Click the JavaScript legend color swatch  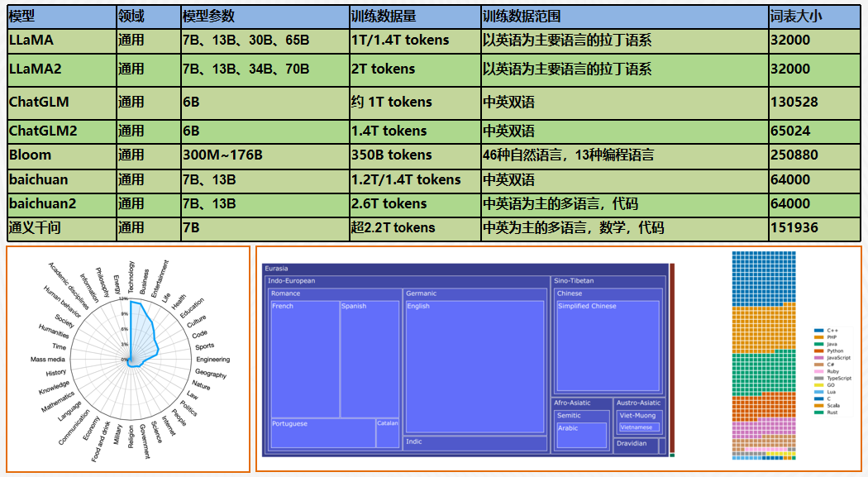818,357
